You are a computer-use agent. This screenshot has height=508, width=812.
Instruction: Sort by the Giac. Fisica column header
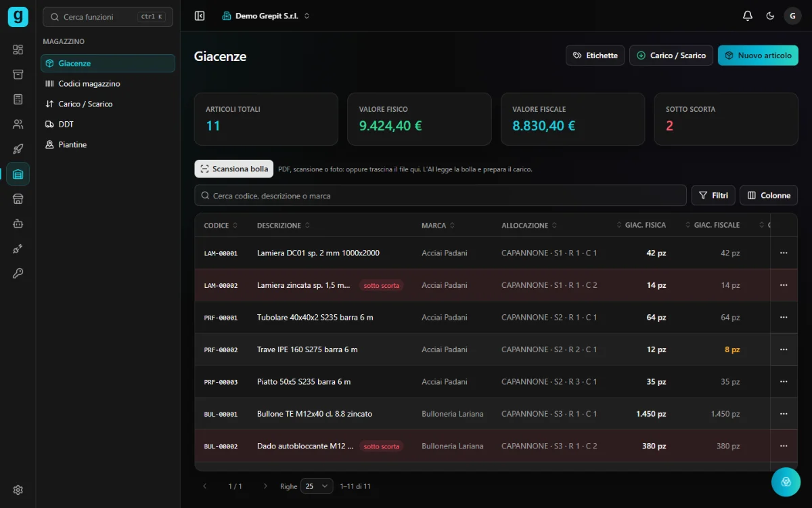click(641, 226)
